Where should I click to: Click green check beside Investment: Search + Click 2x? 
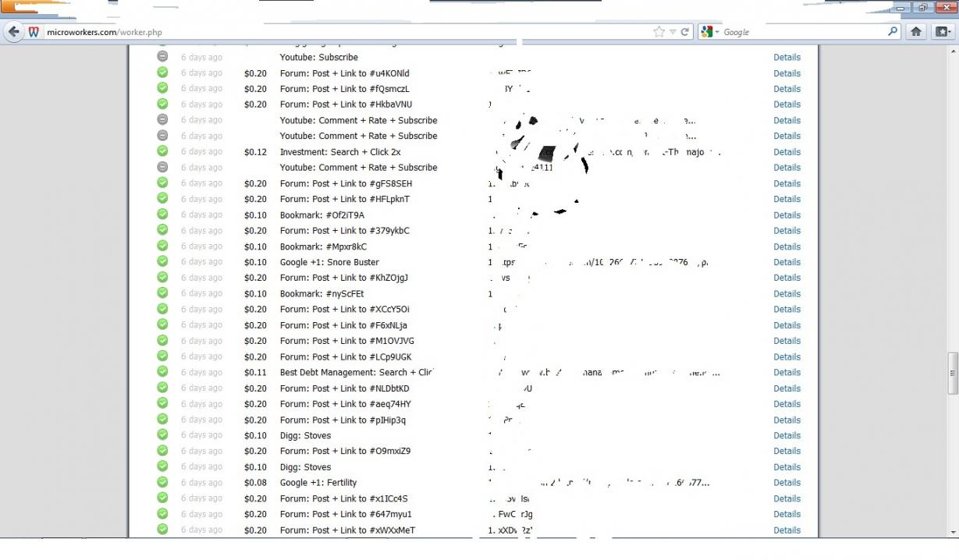click(162, 151)
